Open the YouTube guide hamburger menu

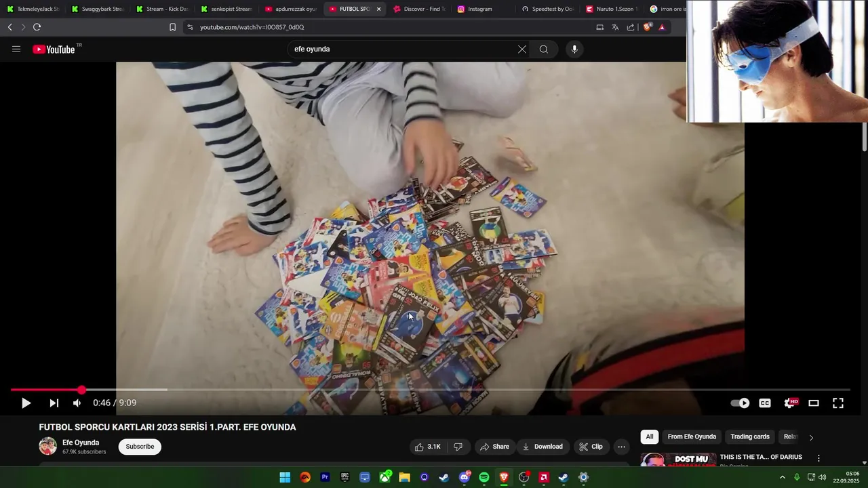coord(16,49)
